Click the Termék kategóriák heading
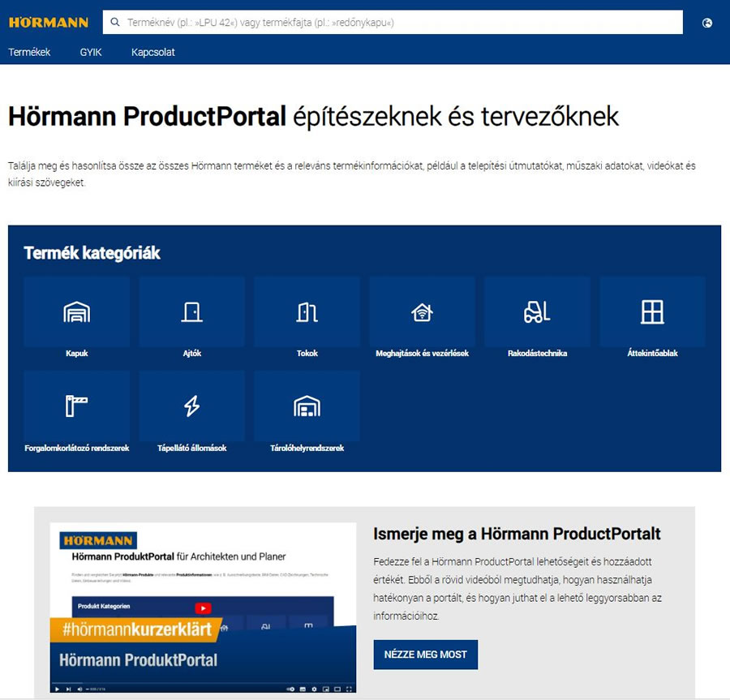The height and width of the screenshot is (700, 730). (x=92, y=253)
